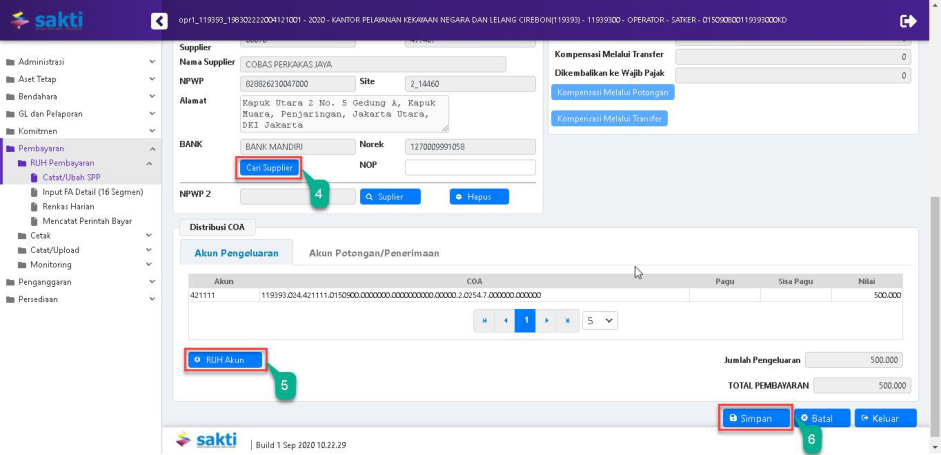Switch to Akun Potongan/Penerimaan tab
The height and width of the screenshot is (455, 941).
(374, 253)
